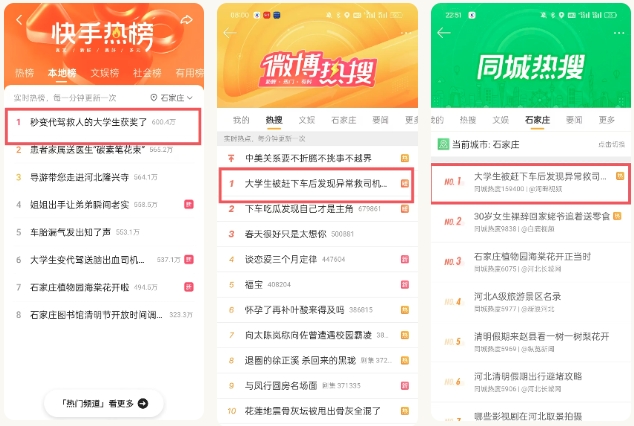634x426 pixels.
Task: Tap the back arrow on 快手热榜
Action: pyautogui.click(x=19, y=19)
